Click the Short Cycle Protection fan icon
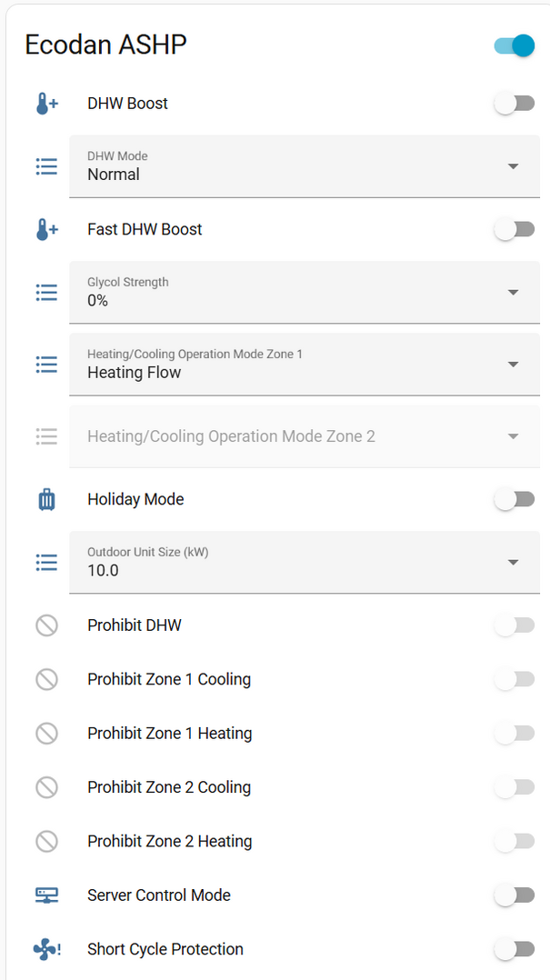 point(46,950)
